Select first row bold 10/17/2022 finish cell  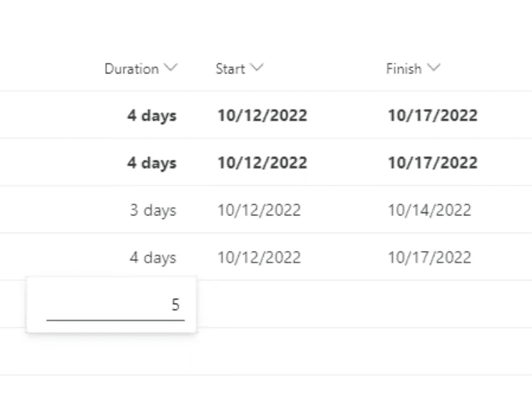click(x=433, y=115)
